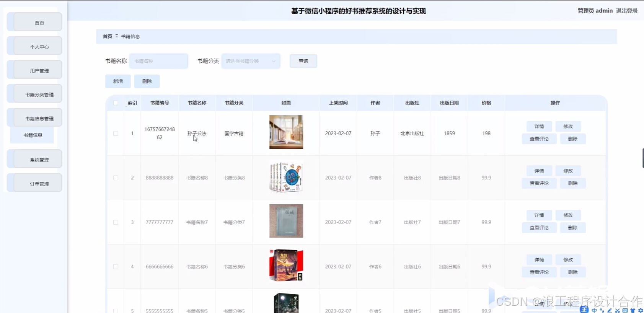
Task: Check the row for 书籍名称7
Action: coord(116,222)
